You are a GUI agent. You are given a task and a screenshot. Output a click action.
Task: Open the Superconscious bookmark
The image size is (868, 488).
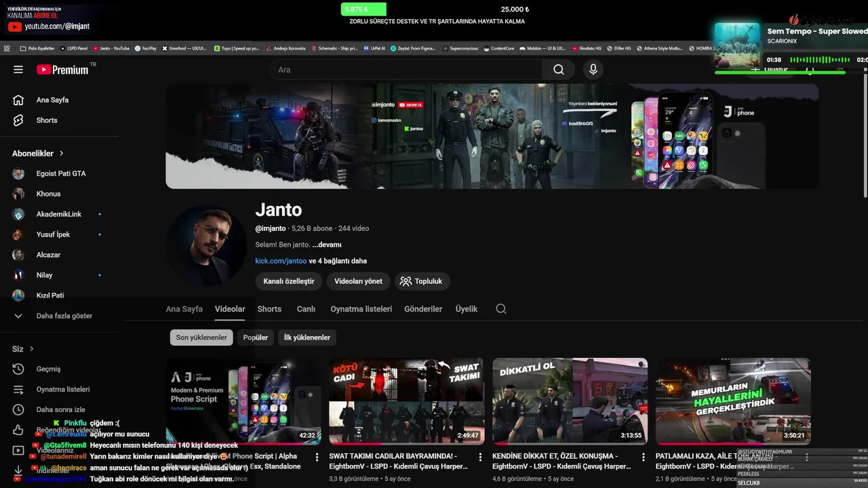461,49
